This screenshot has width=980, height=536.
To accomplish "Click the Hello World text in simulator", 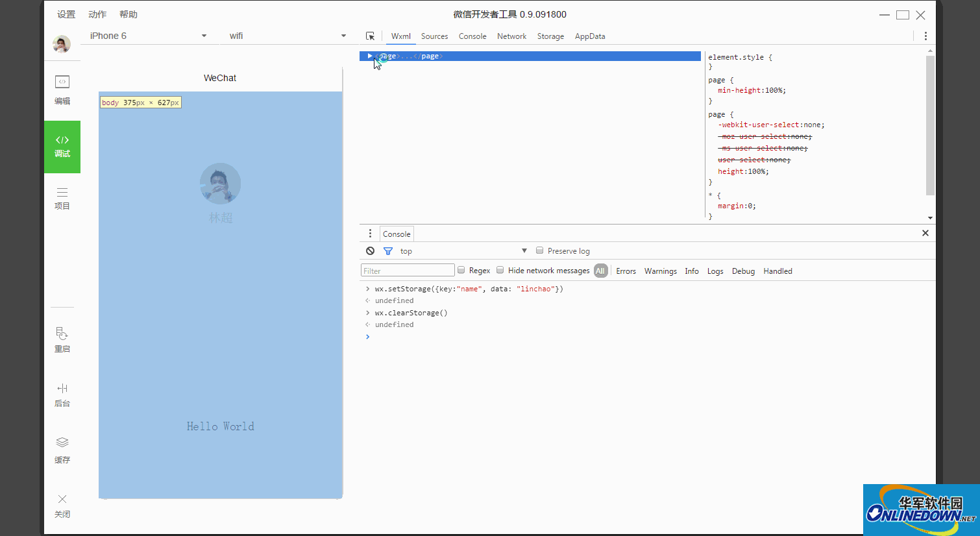I will [221, 426].
